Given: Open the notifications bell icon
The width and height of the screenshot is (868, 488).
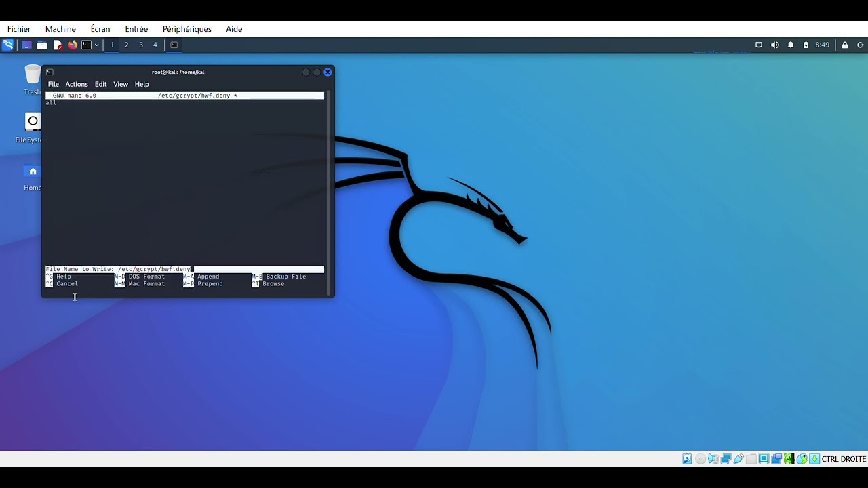Looking at the screenshot, I should 791,45.
